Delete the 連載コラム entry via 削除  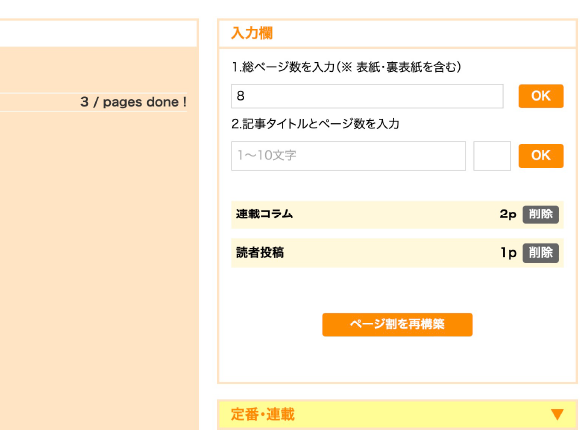pyautogui.click(x=541, y=214)
